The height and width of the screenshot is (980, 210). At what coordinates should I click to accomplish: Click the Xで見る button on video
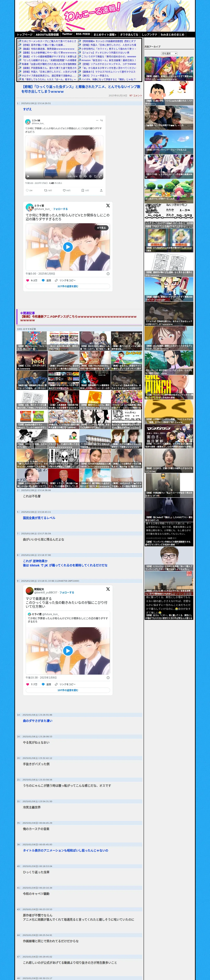click(101, 228)
